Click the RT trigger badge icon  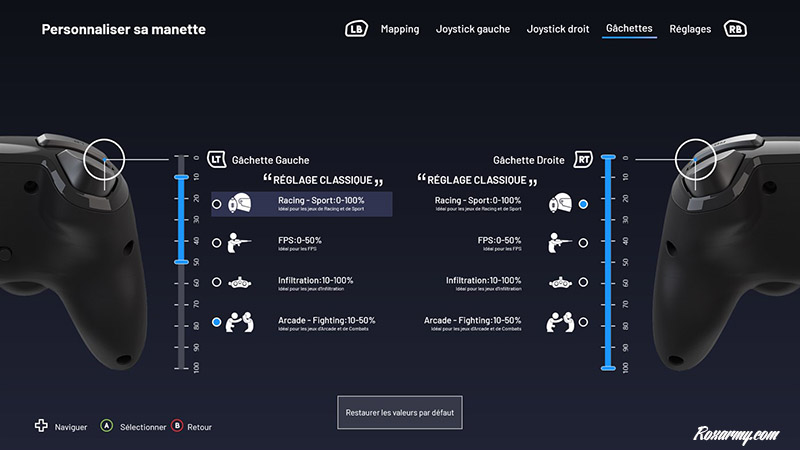point(583,159)
